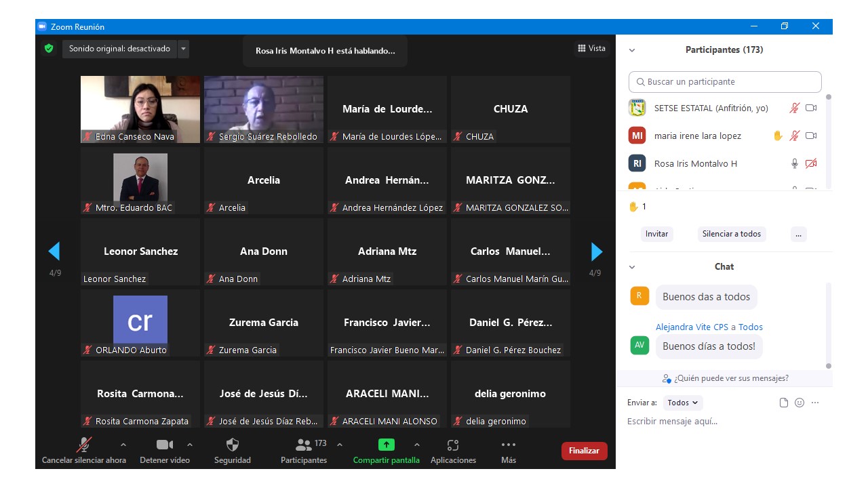
Task: End meeting with Finalizar button
Action: pyautogui.click(x=584, y=451)
